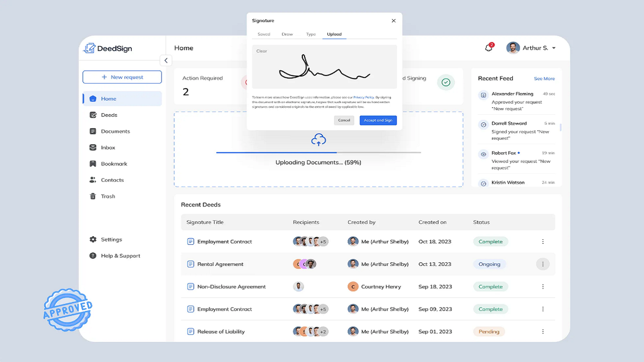The width and height of the screenshot is (644, 362).
Task: Open the notifications bell icon
Action: (489, 48)
